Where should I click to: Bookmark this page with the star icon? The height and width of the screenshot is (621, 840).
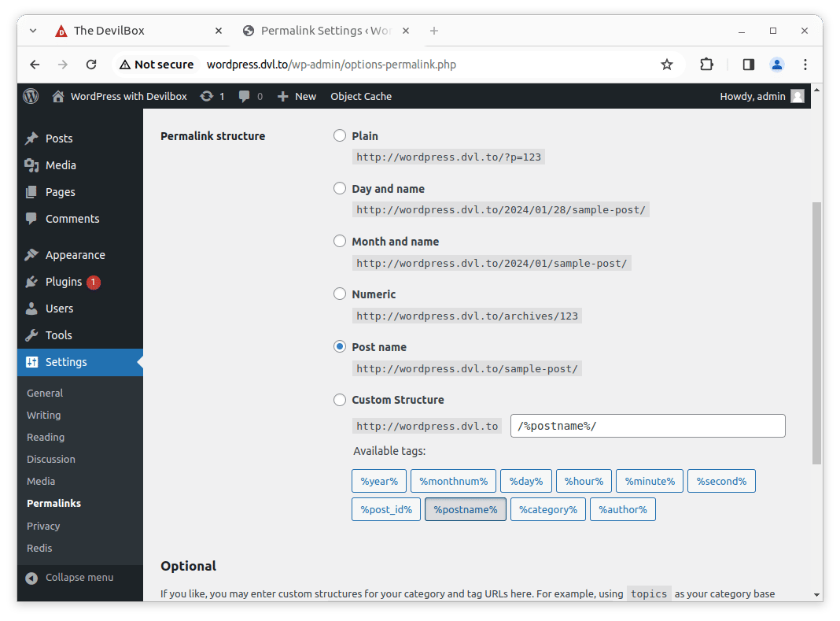(667, 65)
